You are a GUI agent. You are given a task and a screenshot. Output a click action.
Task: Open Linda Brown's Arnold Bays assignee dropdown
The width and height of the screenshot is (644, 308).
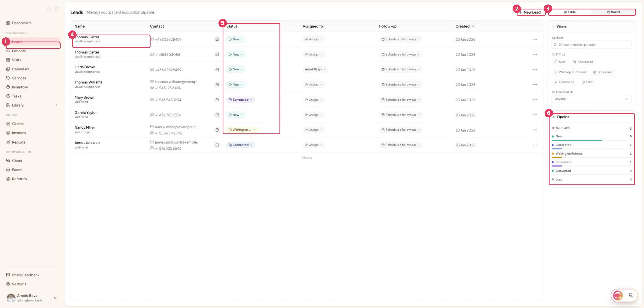(315, 69)
